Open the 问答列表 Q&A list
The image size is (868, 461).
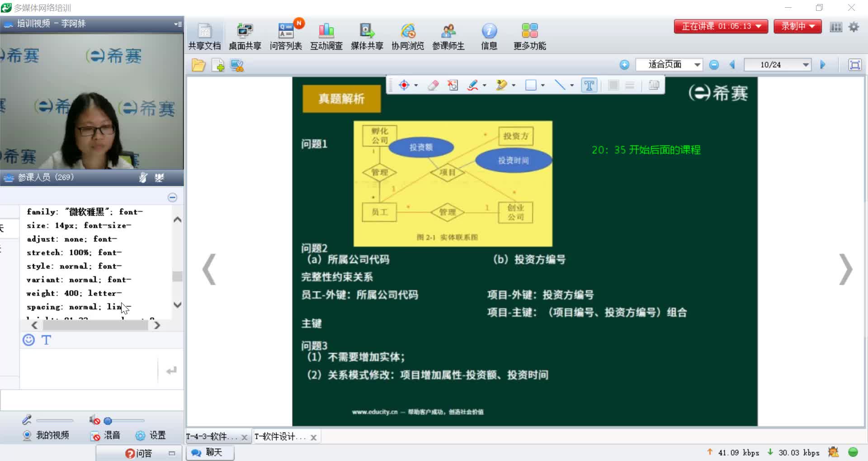tap(286, 36)
